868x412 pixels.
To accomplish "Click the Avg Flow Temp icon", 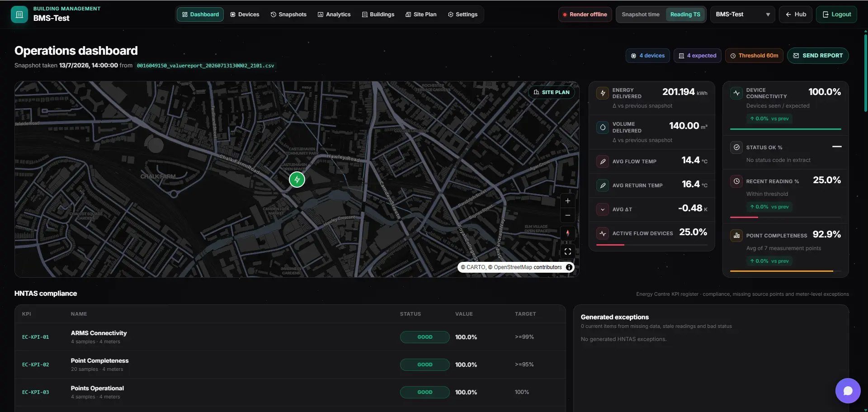I will click(603, 161).
